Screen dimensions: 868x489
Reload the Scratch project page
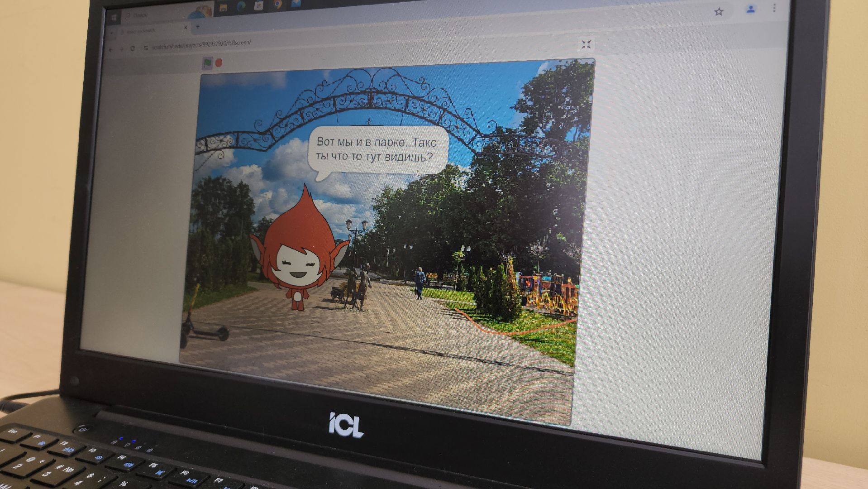133,48
